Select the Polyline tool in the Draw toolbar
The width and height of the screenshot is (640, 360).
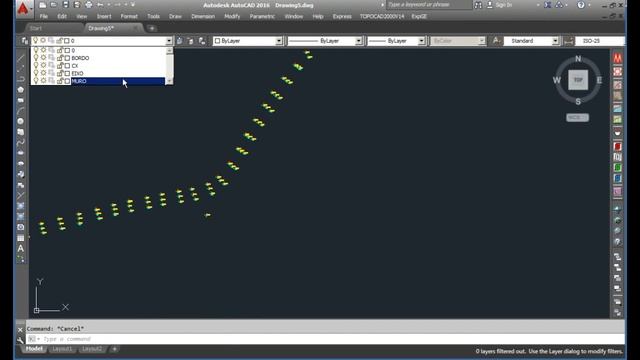(21, 79)
